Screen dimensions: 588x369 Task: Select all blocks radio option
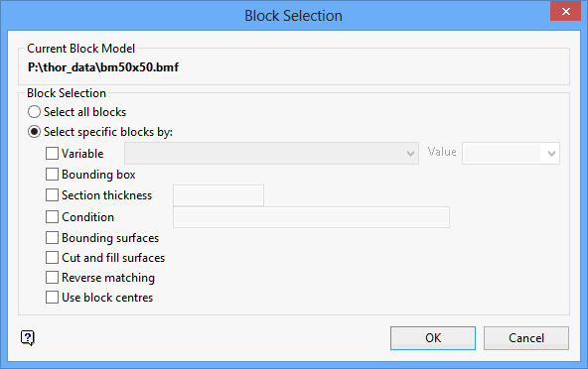[x=34, y=112]
